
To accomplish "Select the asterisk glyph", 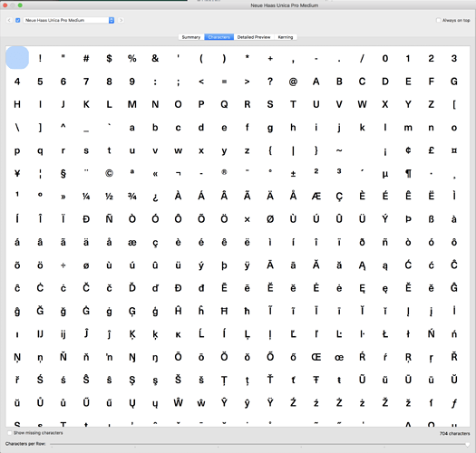I will tap(248, 57).
